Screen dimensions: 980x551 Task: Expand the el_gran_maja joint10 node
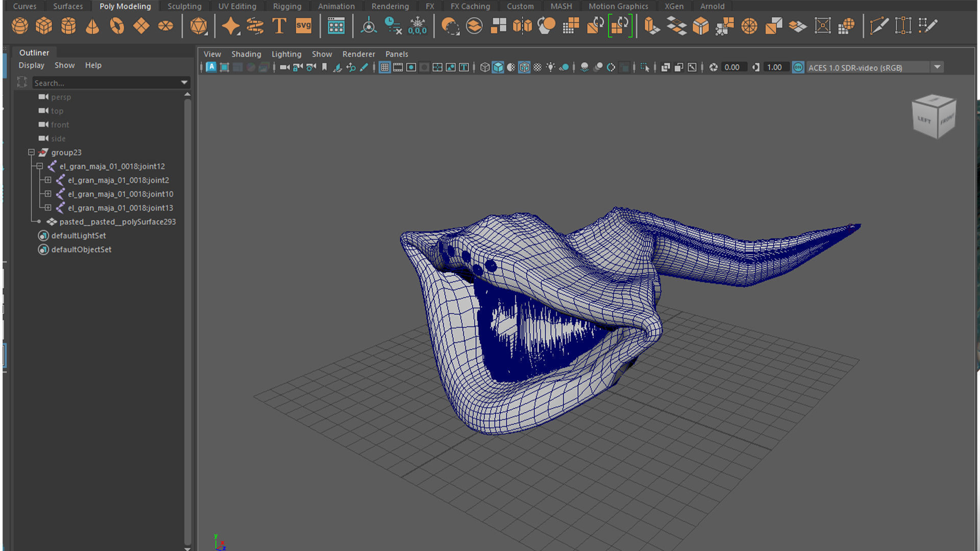(x=47, y=194)
